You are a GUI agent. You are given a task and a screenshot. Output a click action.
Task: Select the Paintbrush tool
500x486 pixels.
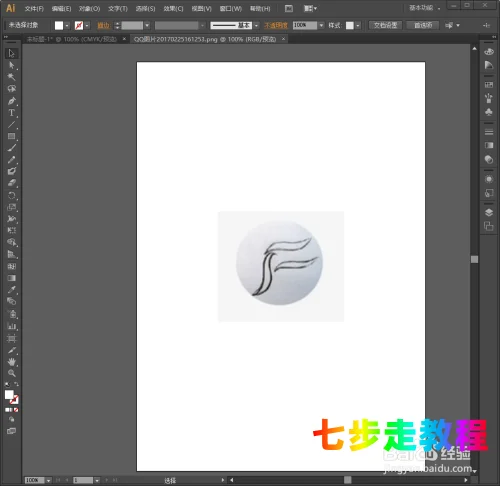[x=11, y=148]
